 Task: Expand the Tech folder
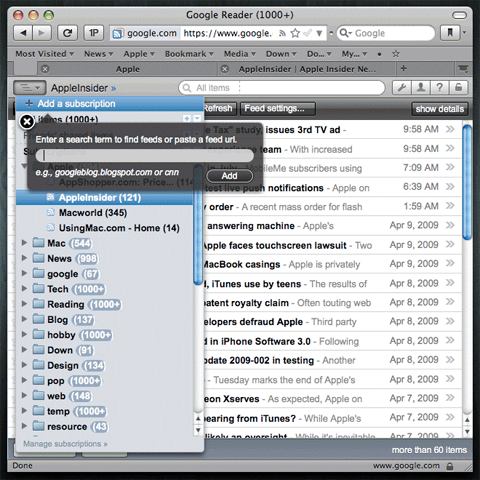pos(24,288)
